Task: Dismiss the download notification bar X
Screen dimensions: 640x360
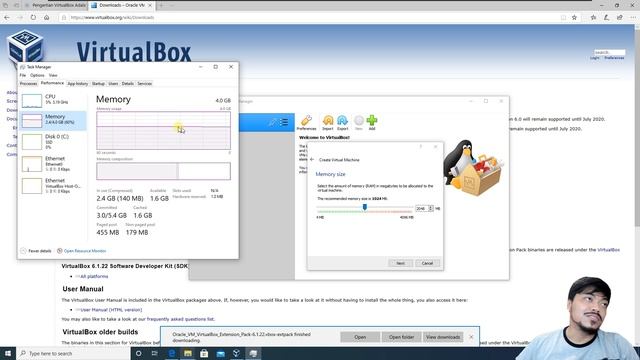Action: point(471,337)
